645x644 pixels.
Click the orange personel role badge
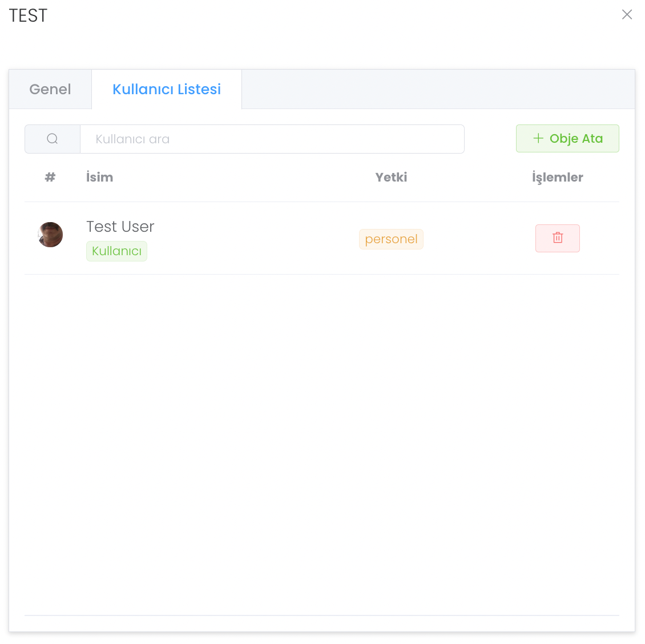pos(391,239)
